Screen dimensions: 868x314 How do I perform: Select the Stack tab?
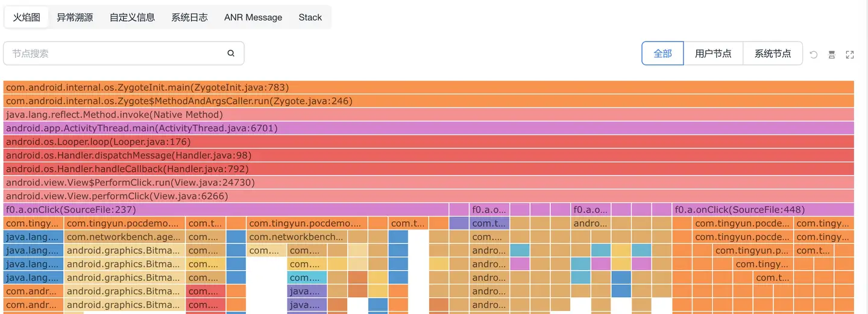tap(310, 17)
